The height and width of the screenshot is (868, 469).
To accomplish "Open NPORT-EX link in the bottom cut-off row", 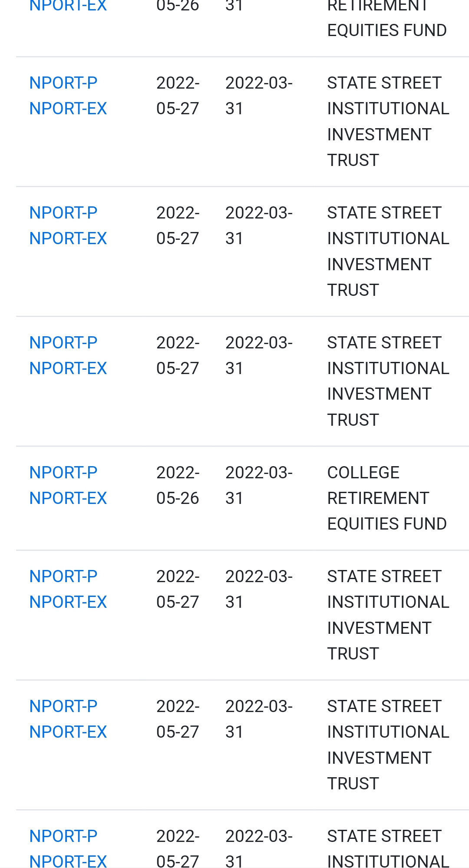I will click(x=68, y=861).
